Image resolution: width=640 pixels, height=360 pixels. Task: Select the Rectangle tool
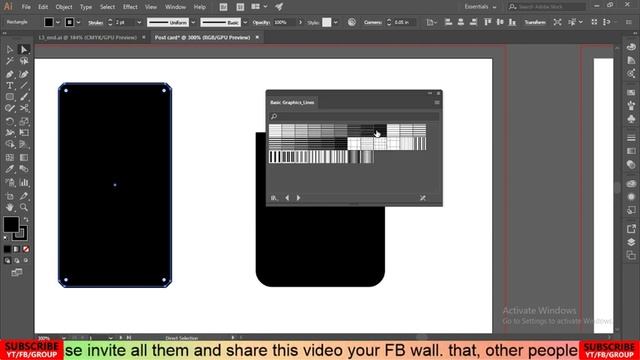pos(10,97)
